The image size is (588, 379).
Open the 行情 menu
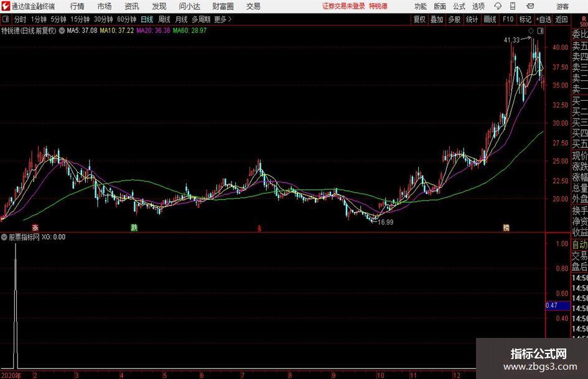click(77, 6)
